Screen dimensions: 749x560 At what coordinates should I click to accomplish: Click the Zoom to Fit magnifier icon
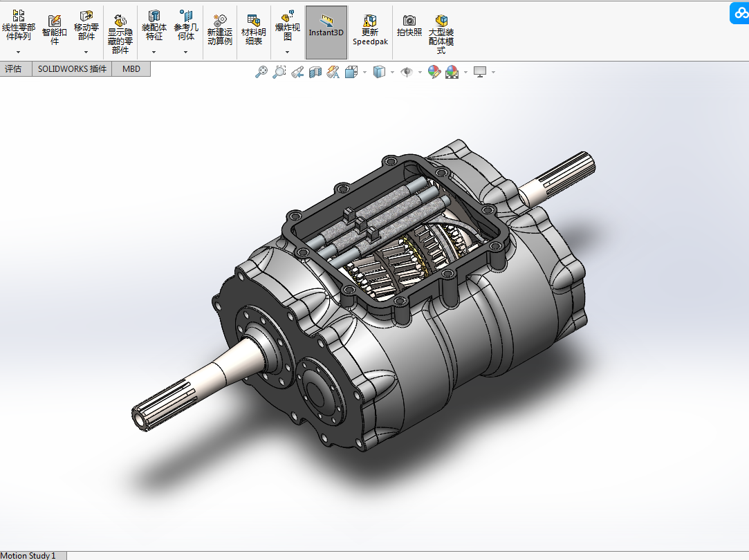coord(261,72)
